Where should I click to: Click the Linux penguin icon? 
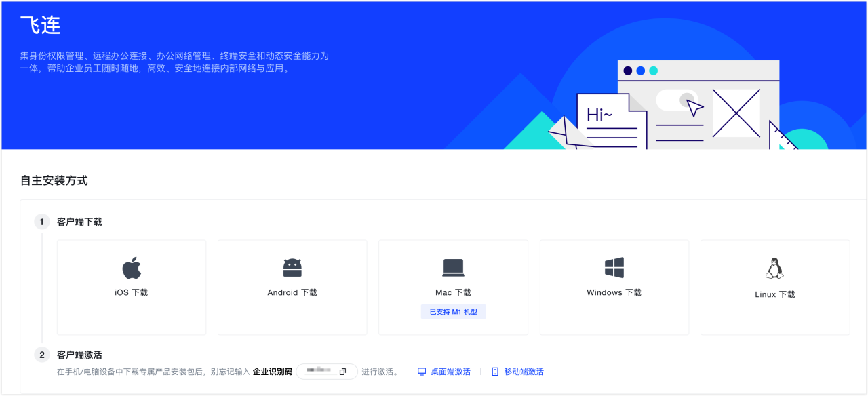click(x=774, y=269)
